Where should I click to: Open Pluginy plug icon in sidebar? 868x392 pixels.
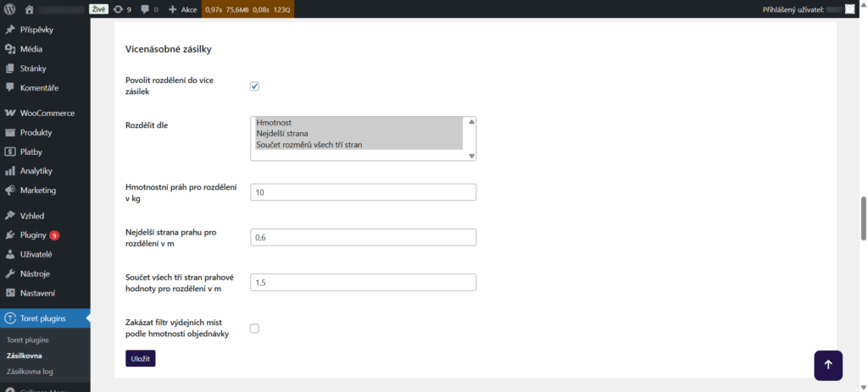pos(10,235)
